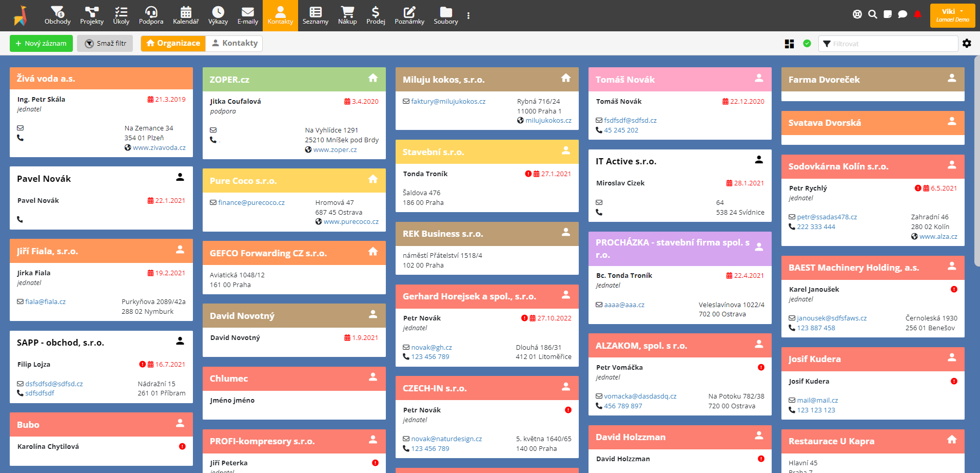Open the chat messages icon
The width and height of the screenshot is (980, 473).
pos(903,14)
